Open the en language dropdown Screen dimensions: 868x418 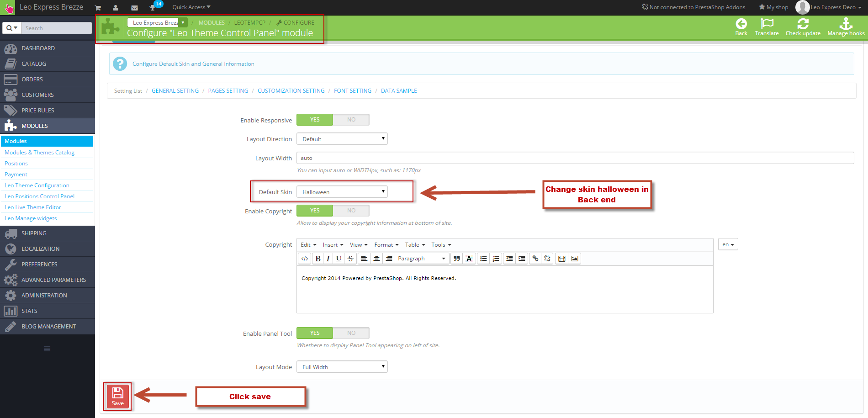tap(728, 244)
